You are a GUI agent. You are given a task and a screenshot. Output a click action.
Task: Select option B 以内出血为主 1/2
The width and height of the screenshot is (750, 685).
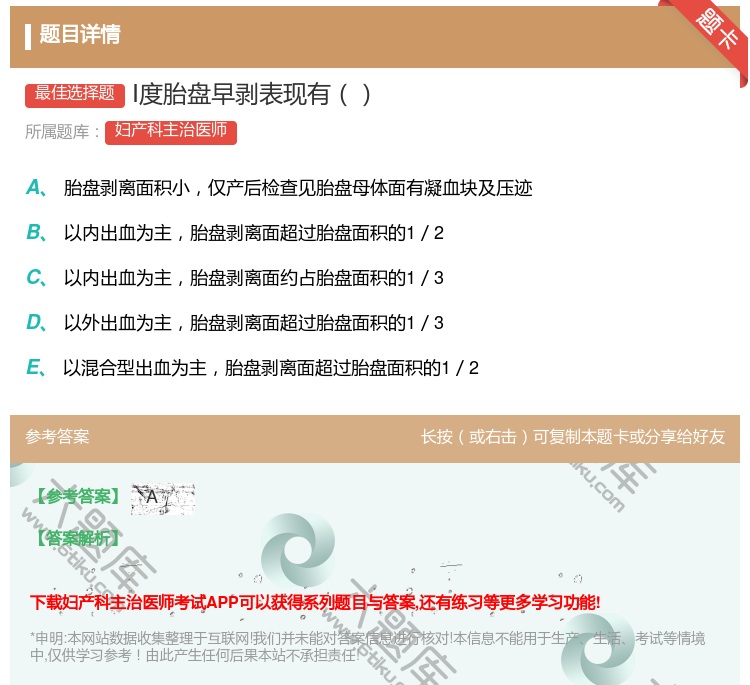[235, 233]
